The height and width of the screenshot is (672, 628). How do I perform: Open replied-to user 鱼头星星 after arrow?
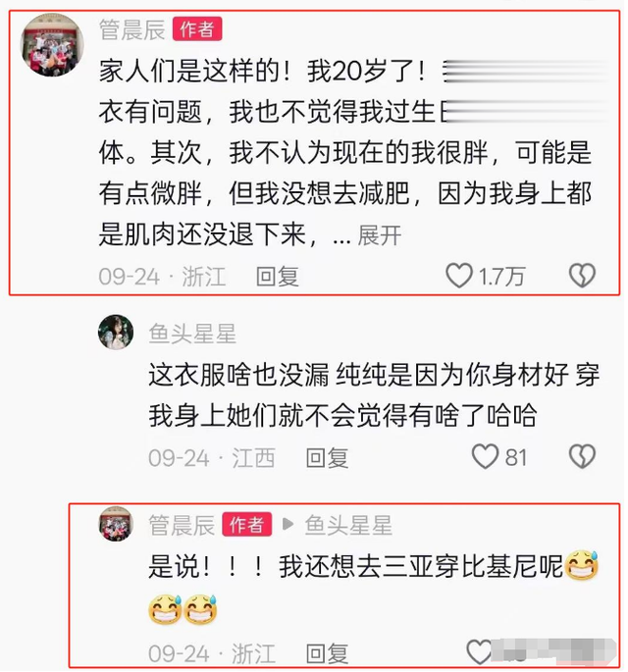click(x=348, y=525)
